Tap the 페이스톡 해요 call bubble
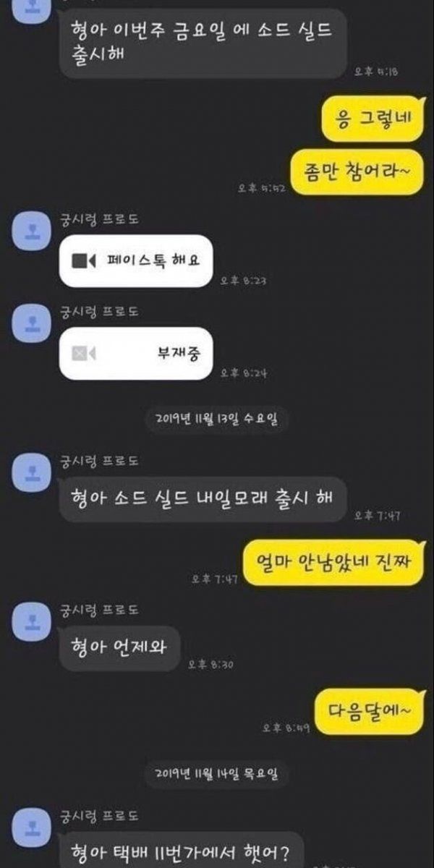The width and height of the screenshot is (434, 868). (137, 260)
